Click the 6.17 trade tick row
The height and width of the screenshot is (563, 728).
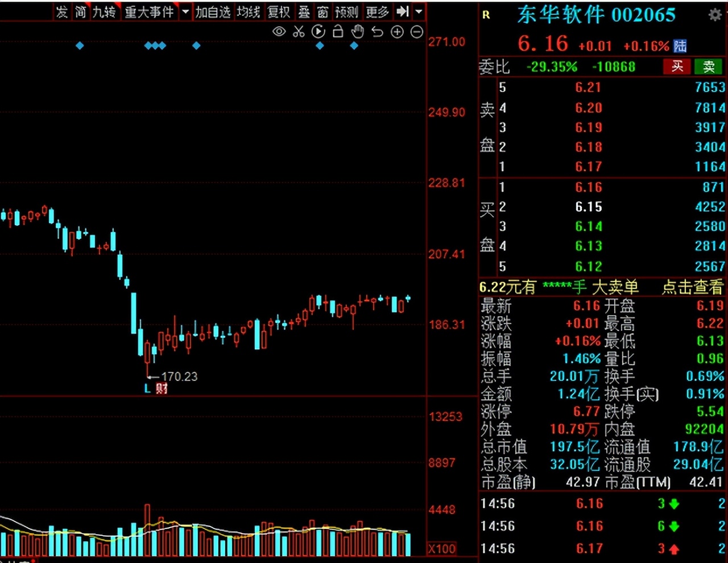(603, 549)
